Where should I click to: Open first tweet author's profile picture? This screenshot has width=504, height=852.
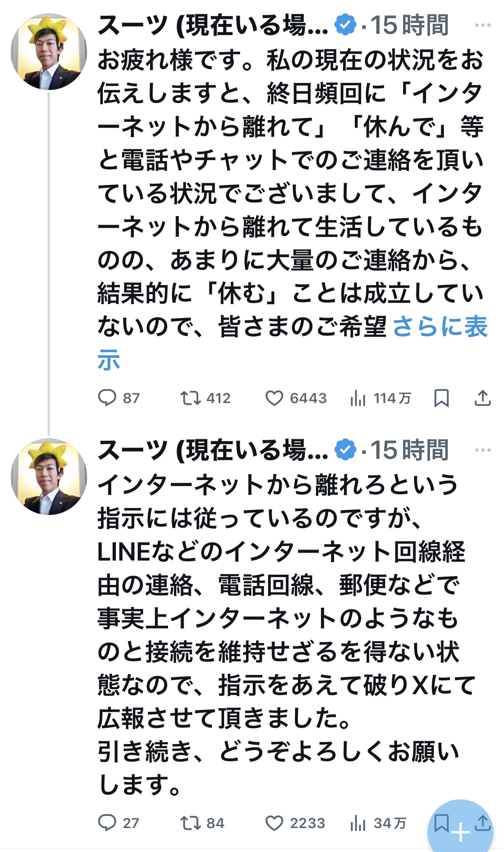[x=49, y=51]
